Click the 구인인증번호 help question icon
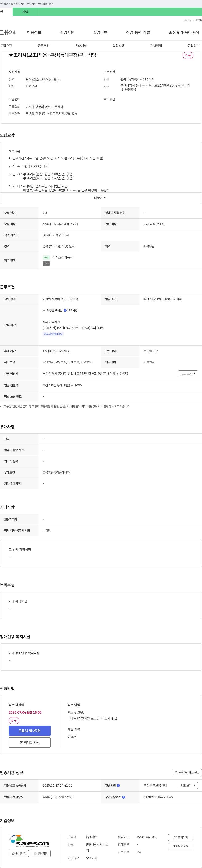This screenshot has width=202, height=868. tap(124, 797)
